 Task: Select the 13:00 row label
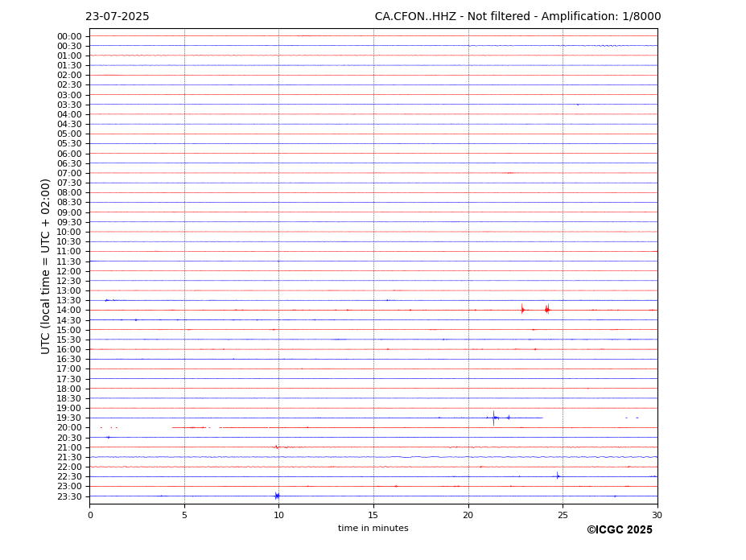tap(69, 291)
